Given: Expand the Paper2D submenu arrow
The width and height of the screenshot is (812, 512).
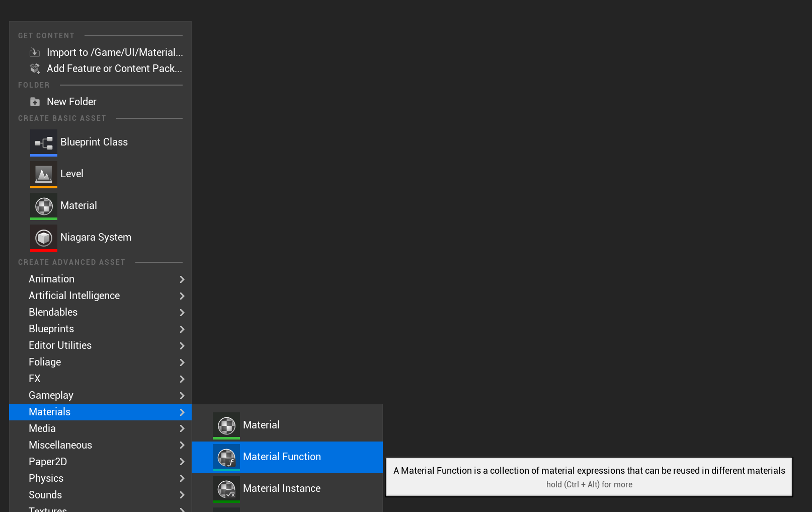Looking at the screenshot, I should [x=182, y=462].
